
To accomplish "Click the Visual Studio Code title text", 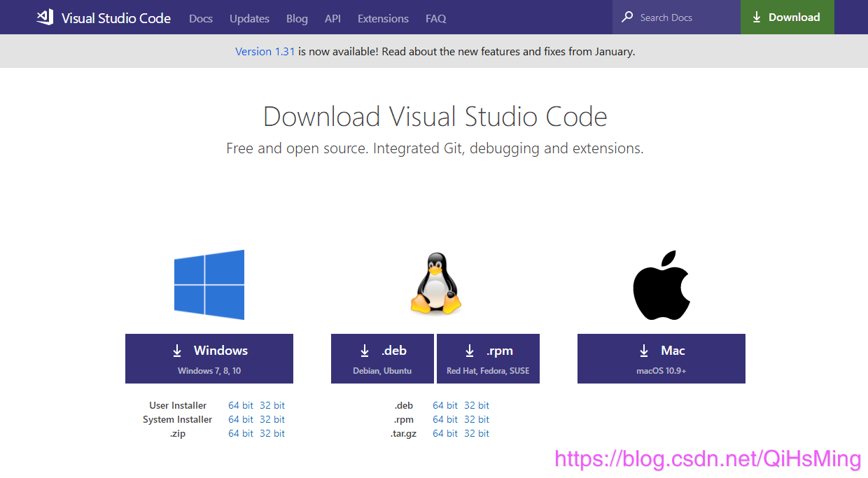I will click(x=116, y=18).
